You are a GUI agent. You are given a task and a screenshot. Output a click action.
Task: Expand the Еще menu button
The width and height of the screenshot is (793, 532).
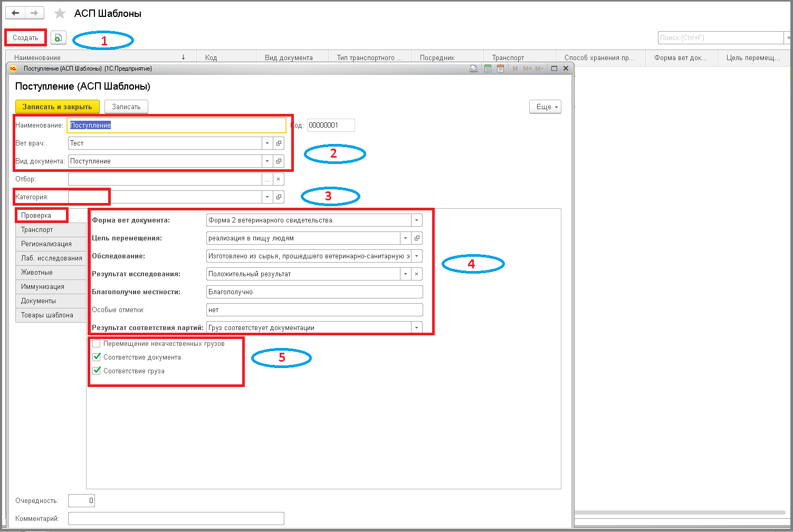pos(545,107)
